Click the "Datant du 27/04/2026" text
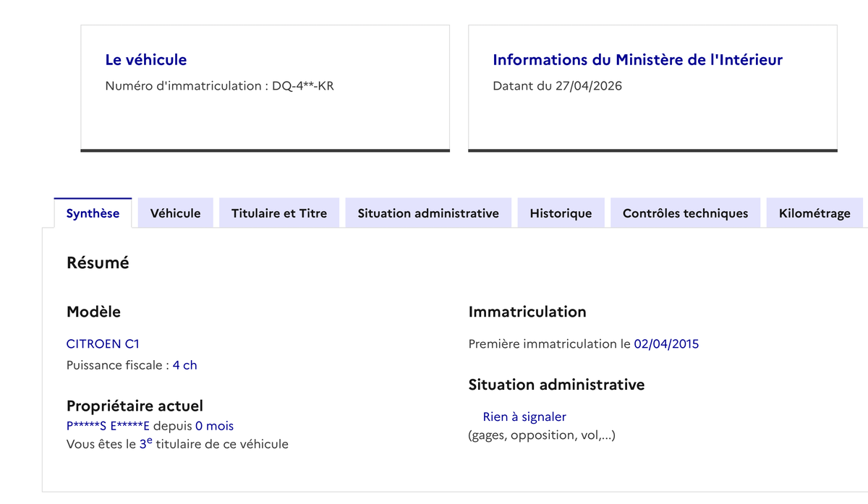This screenshot has height=504, width=868. click(557, 86)
